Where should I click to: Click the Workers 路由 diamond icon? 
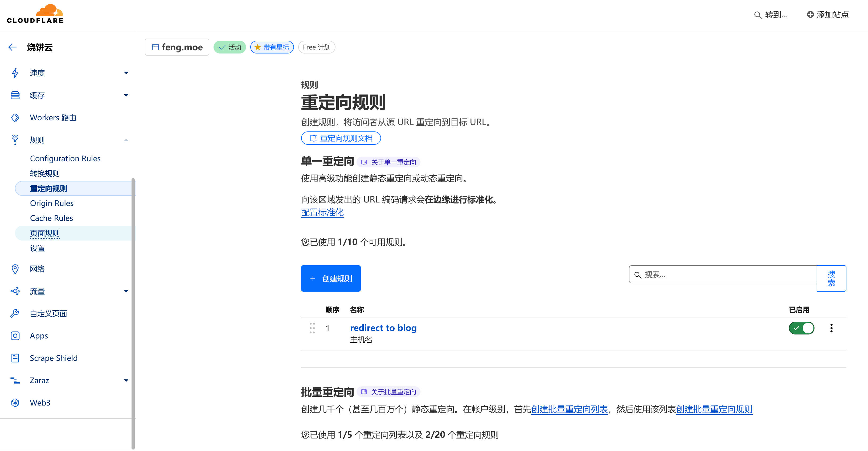point(15,118)
